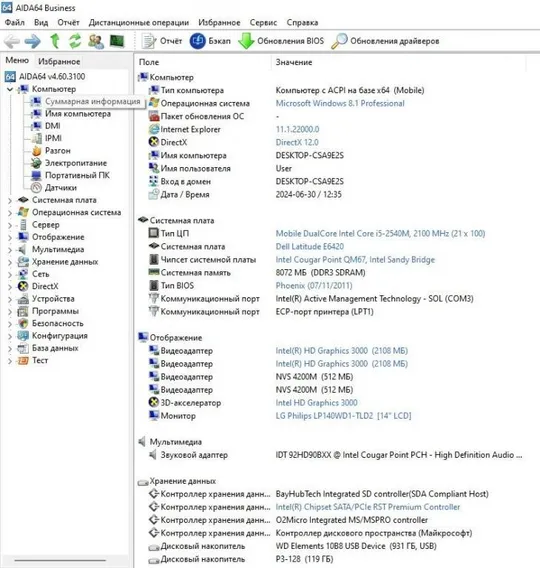Expand the Хранение данных tree node
540x568 pixels.
coord(10,262)
